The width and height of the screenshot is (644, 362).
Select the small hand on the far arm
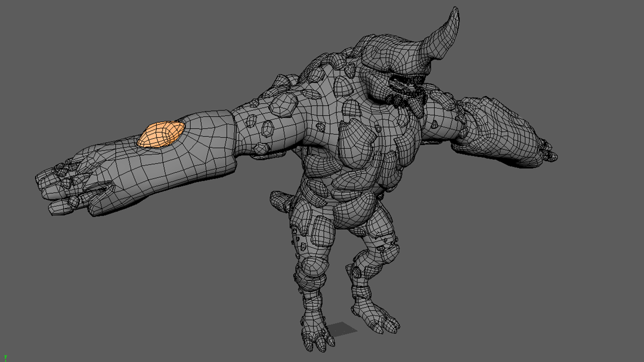pyautogui.click(x=548, y=152)
